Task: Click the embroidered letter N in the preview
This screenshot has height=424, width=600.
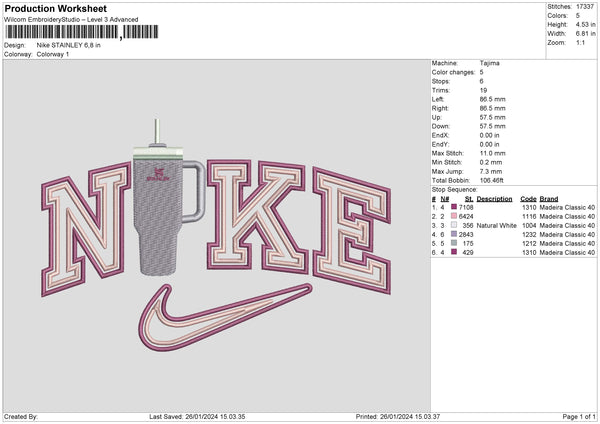Action: (86, 229)
